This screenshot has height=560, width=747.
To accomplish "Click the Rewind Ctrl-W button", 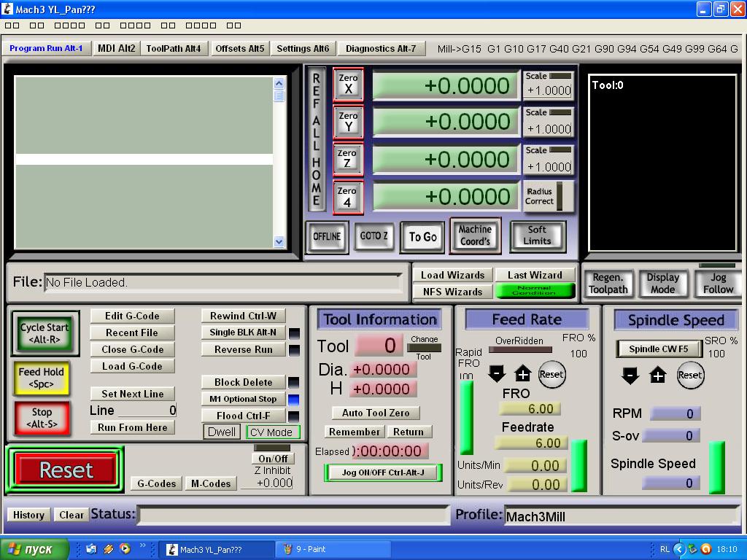I will coord(243,316).
